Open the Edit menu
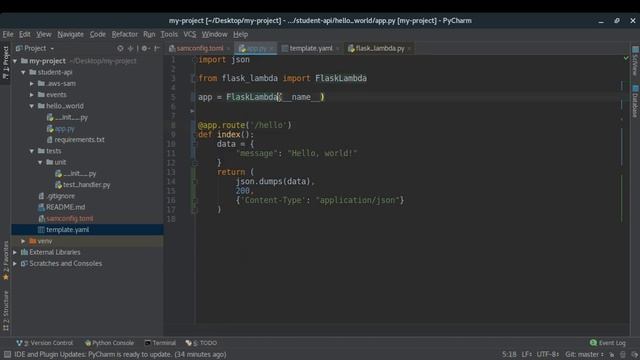Viewport: 640px width, 360px height. [24, 34]
